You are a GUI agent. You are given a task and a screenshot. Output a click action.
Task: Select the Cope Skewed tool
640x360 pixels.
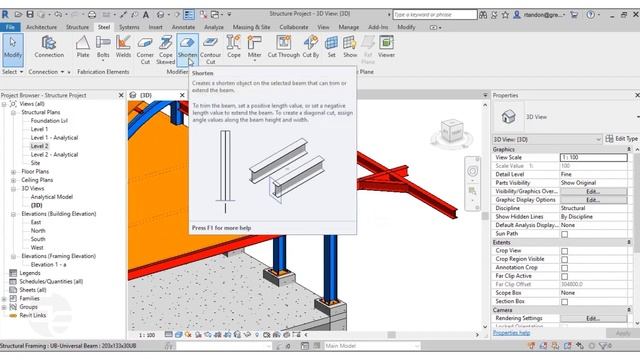pyautogui.click(x=166, y=50)
